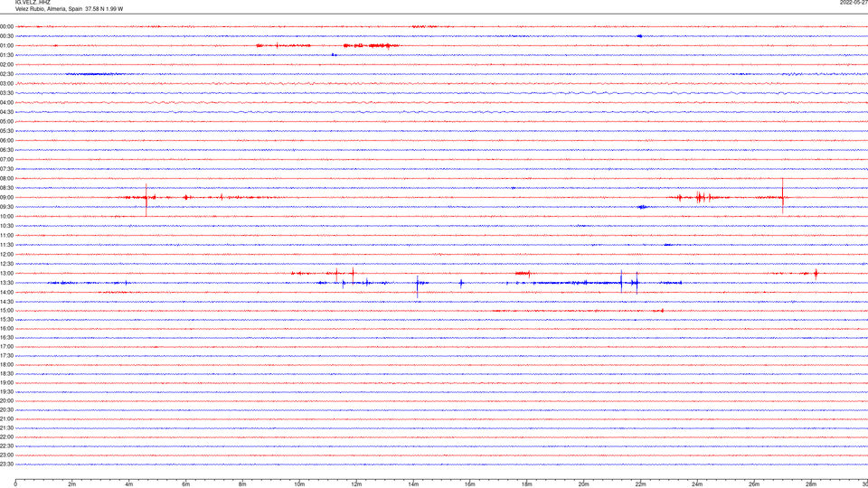Select the 12:00 trace time label
This screenshot has width=868, height=488.
point(6,255)
